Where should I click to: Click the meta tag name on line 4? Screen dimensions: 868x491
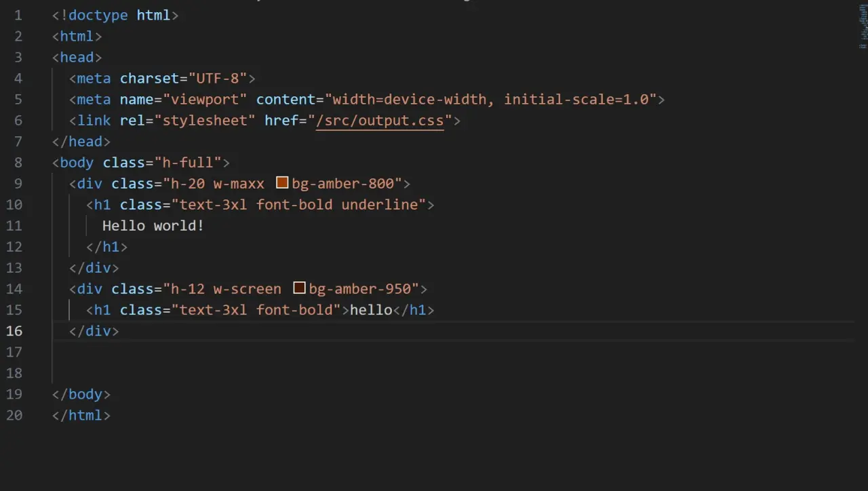point(94,78)
